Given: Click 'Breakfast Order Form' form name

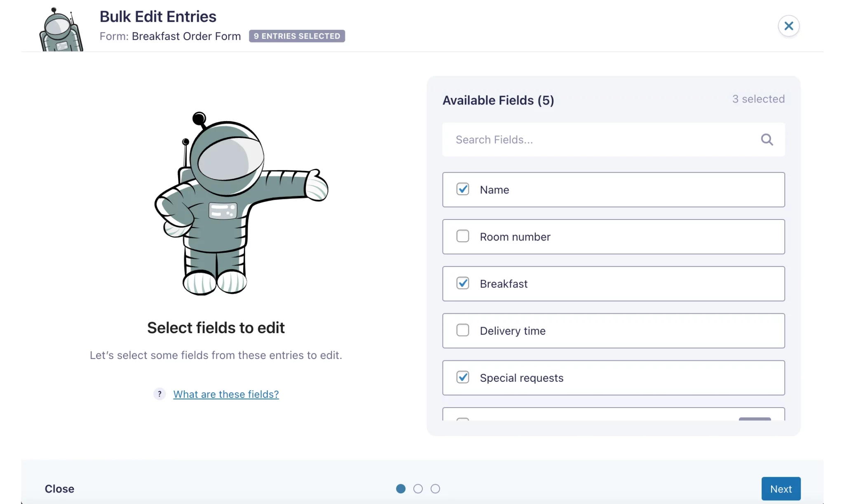Looking at the screenshot, I should (x=186, y=36).
